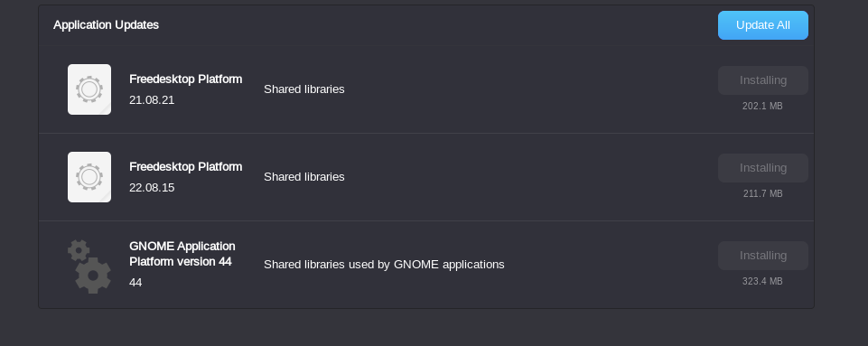Click the 202.1 MB download size label
This screenshot has width=868, height=346.
tap(762, 106)
